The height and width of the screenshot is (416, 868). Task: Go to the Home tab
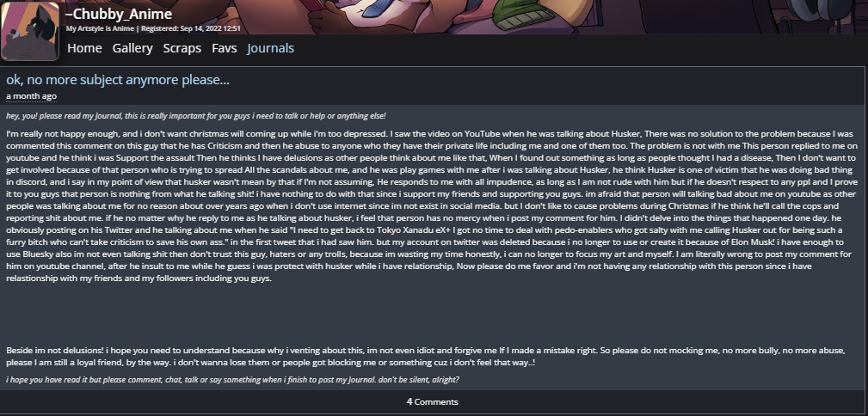pos(84,48)
